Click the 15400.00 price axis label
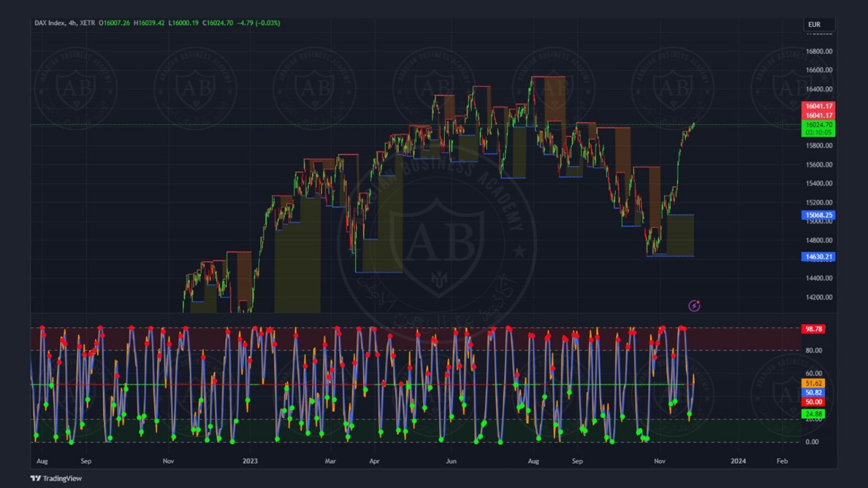Image resolution: width=868 pixels, height=488 pixels. click(819, 183)
